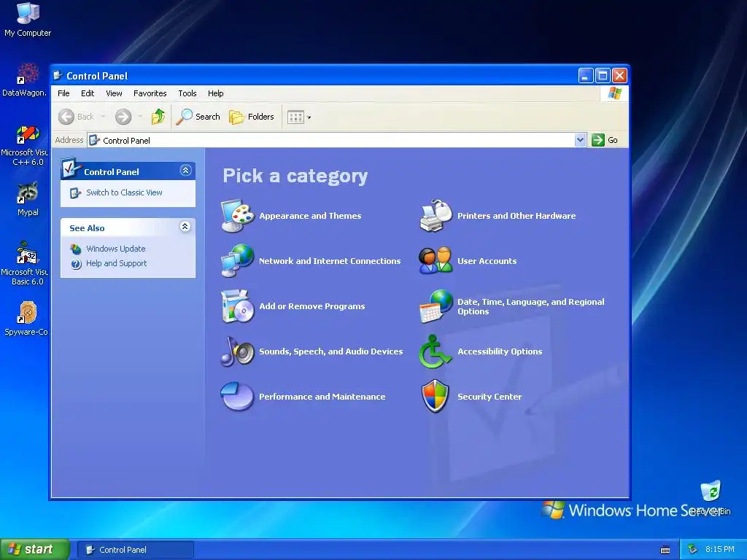Select the Spyware-Co desktop shortcut
Viewport: 747px width, 560px height.
(26, 319)
